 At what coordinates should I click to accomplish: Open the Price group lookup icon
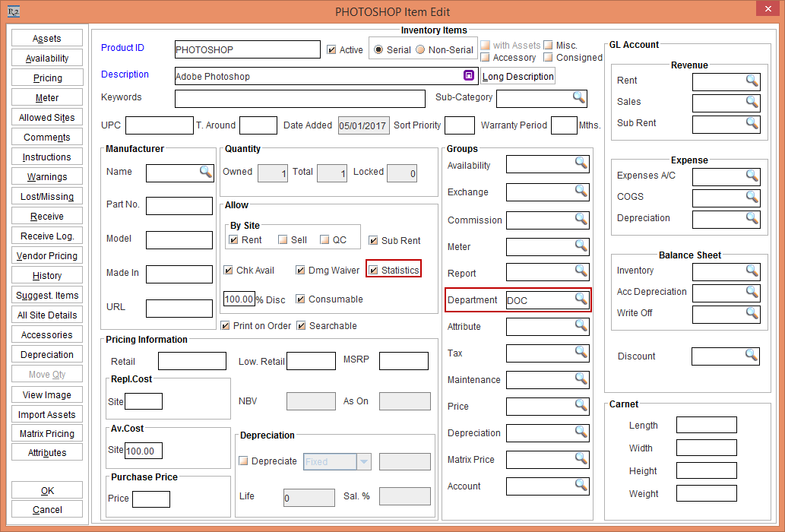pyautogui.click(x=581, y=405)
